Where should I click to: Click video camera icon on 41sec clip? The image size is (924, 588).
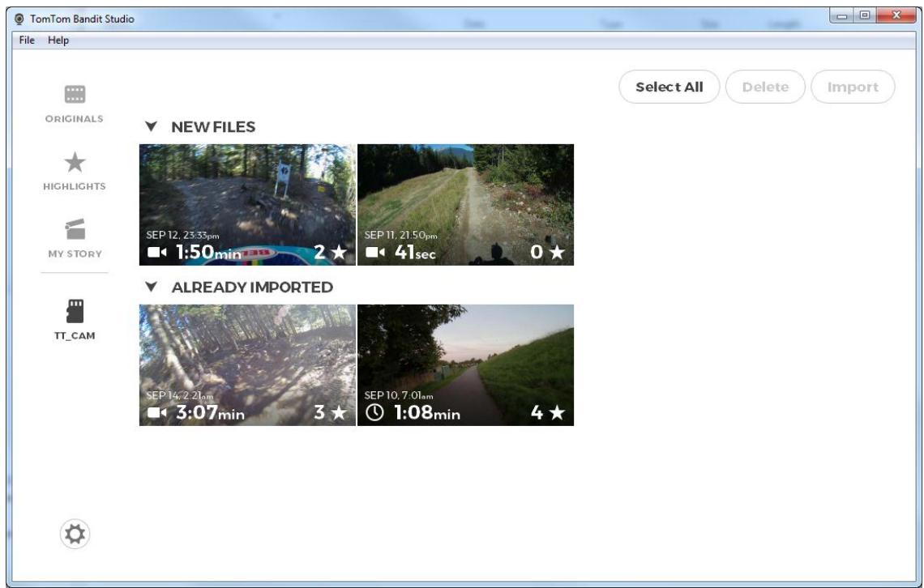[374, 253]
